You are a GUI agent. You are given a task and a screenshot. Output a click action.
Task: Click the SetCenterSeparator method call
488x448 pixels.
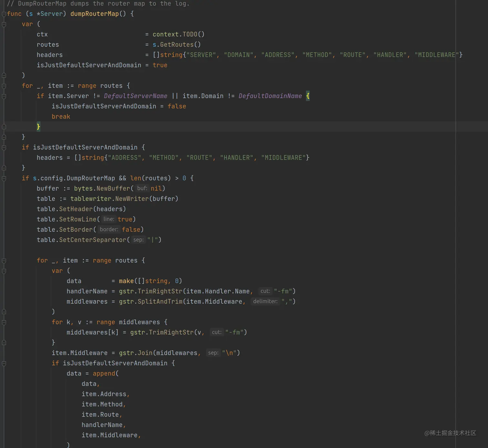coord(93,240)
